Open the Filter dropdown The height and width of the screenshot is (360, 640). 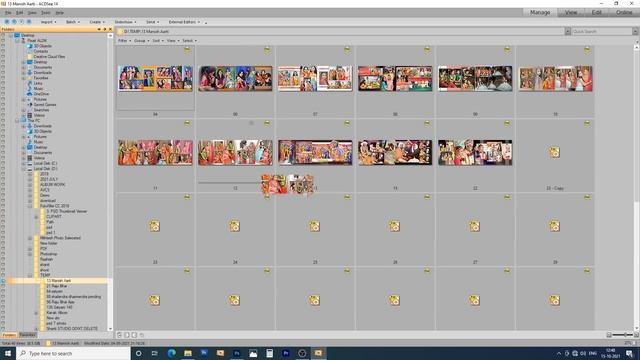coord(124,41)
